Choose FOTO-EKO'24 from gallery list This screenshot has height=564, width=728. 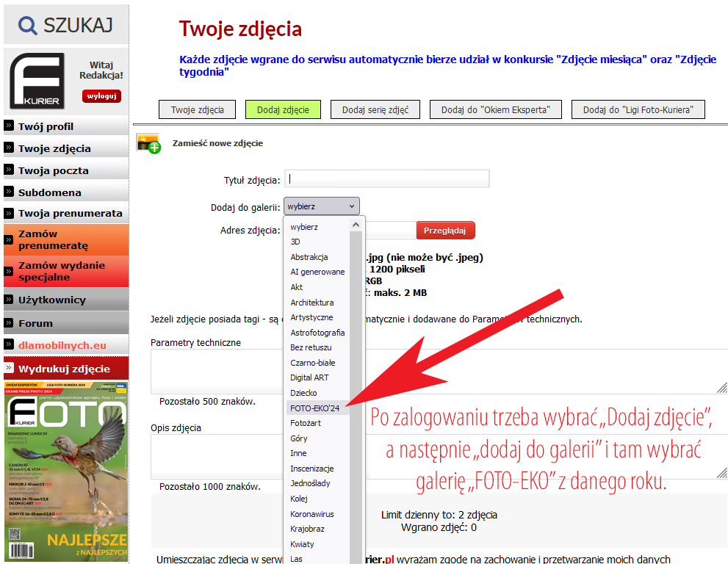(316, 408)
